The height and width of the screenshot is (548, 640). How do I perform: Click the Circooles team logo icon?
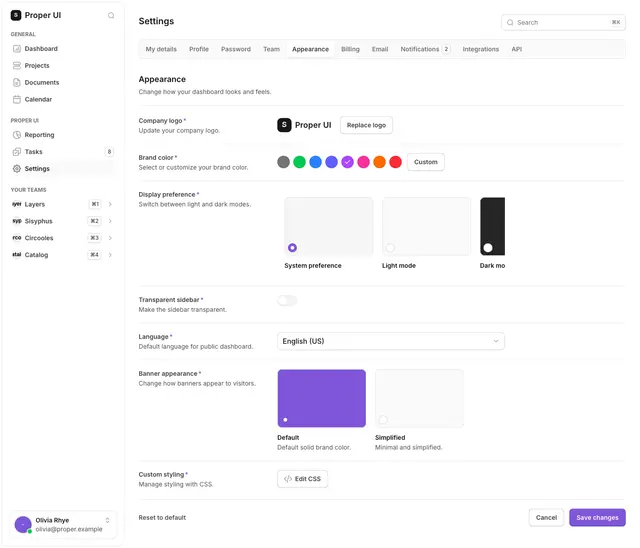(17, 238)
